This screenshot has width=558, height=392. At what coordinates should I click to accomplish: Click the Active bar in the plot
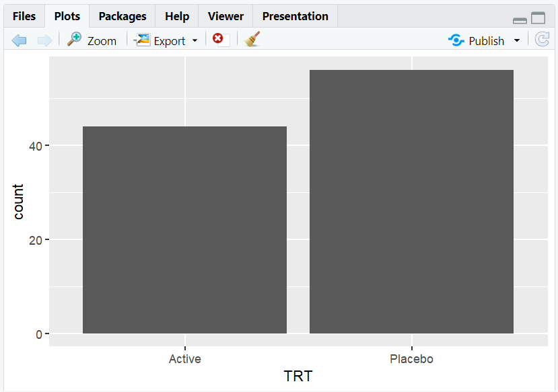tap(184, 230)
